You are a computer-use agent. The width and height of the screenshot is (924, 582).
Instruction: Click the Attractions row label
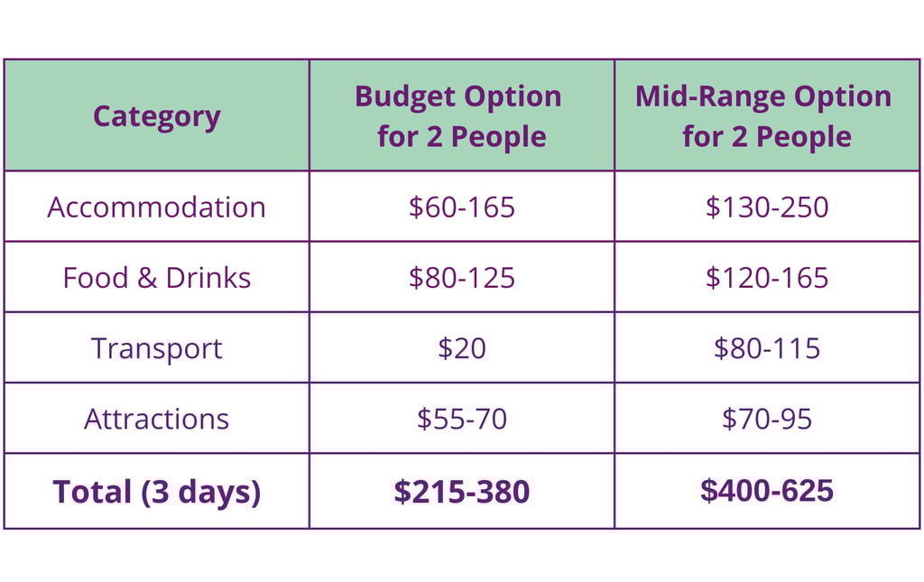point(157,419)
